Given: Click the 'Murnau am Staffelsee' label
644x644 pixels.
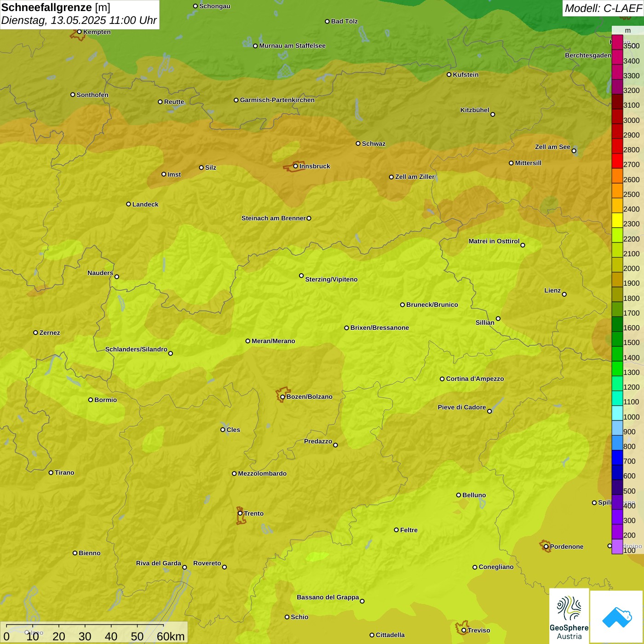Looking at the screenshot, I should [x=293, y=46].
